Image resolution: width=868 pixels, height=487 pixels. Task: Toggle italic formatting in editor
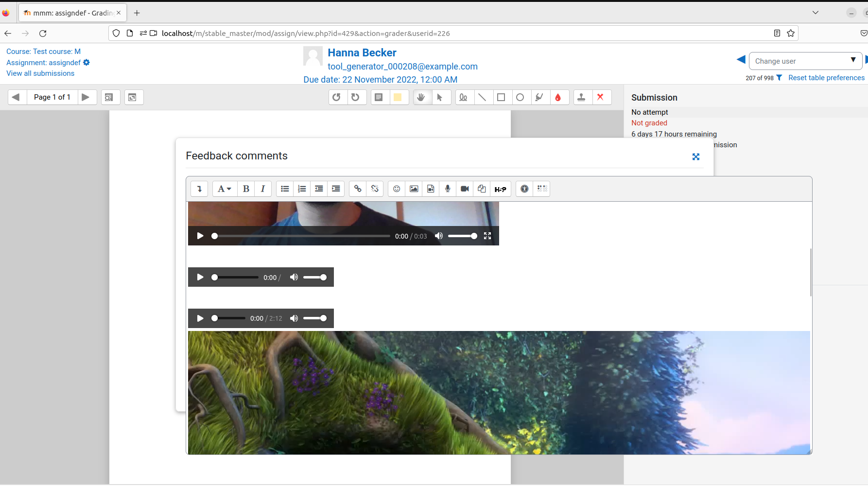263,189
